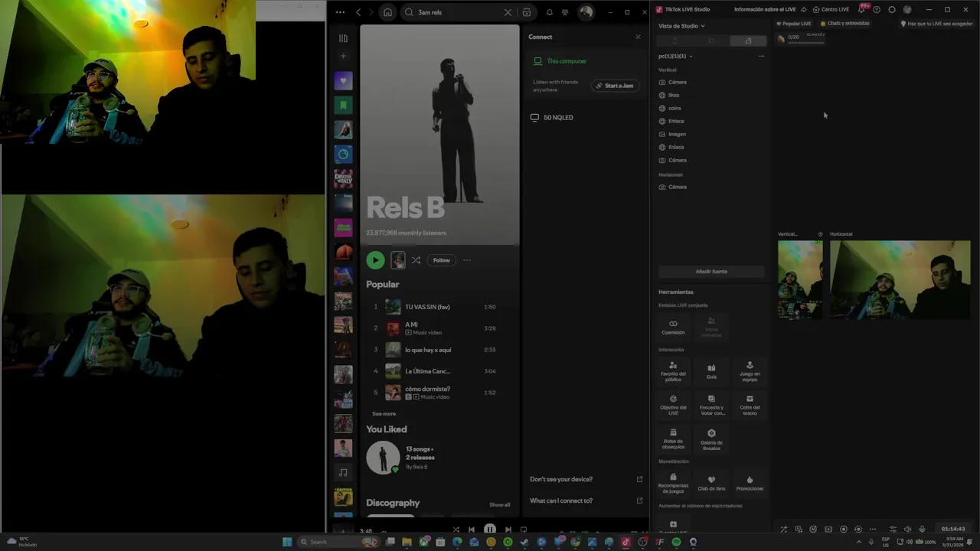Open the Rels B now-playing album thumbnail

[398, 260]
